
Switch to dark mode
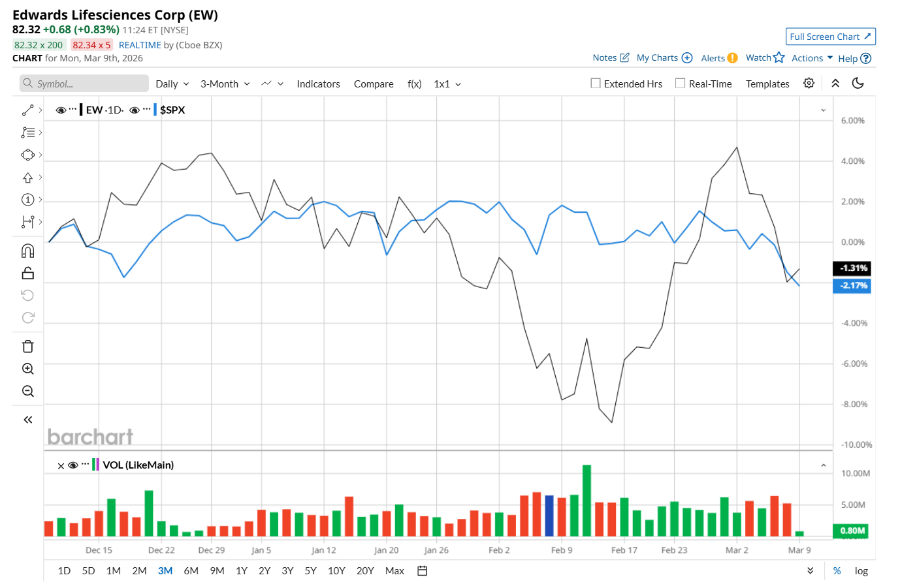tap(858, 83)
